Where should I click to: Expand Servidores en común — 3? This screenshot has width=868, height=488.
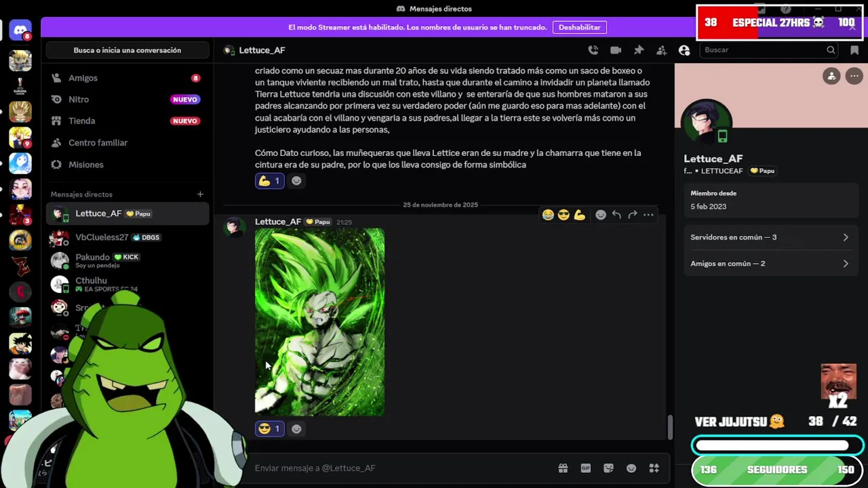pyautogui.click(x=770, y=237)
